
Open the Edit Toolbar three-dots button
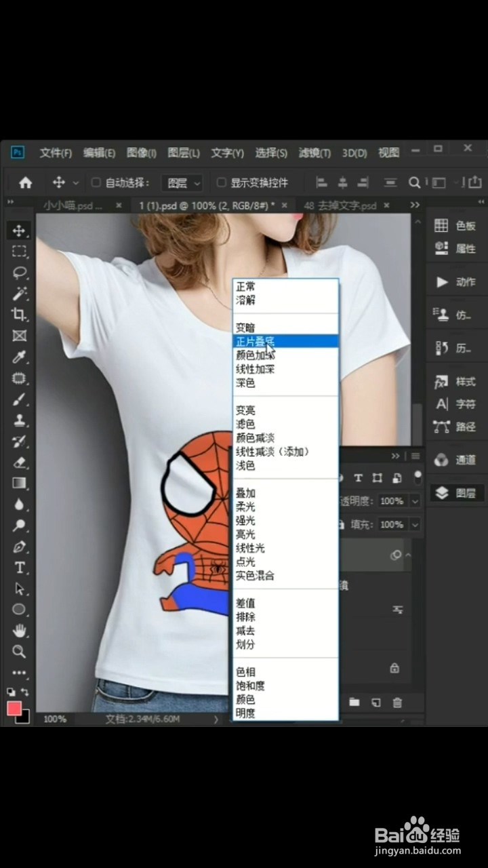pos(19,673)
